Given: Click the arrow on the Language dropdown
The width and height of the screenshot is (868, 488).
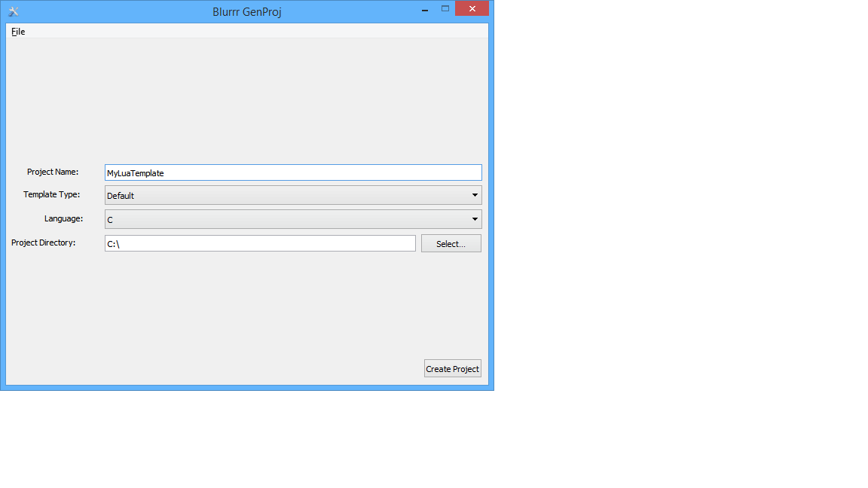Looking at the screenshot, I should click(475, 219).
